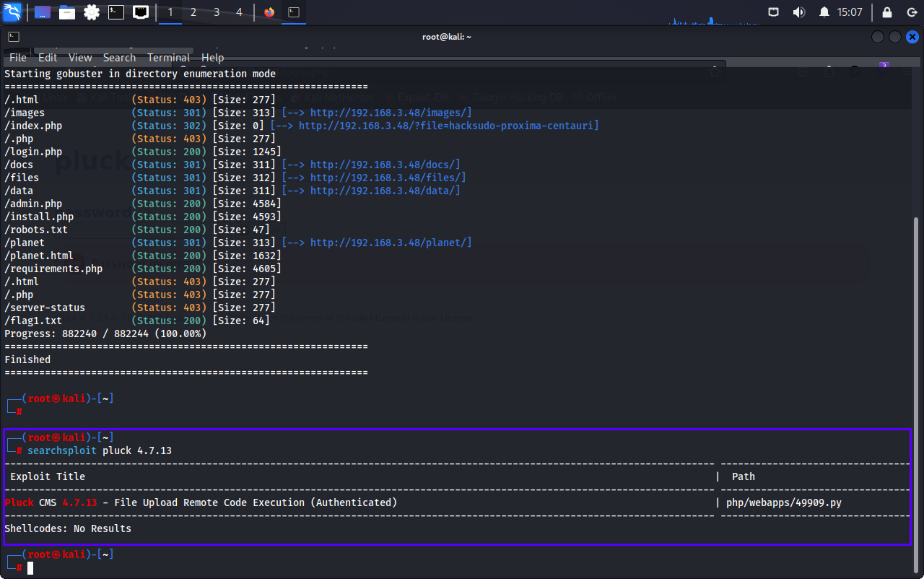Click the /flag1.txt result line
The height and width of the screenshot is (579, 924).
[x=137, y=321]
